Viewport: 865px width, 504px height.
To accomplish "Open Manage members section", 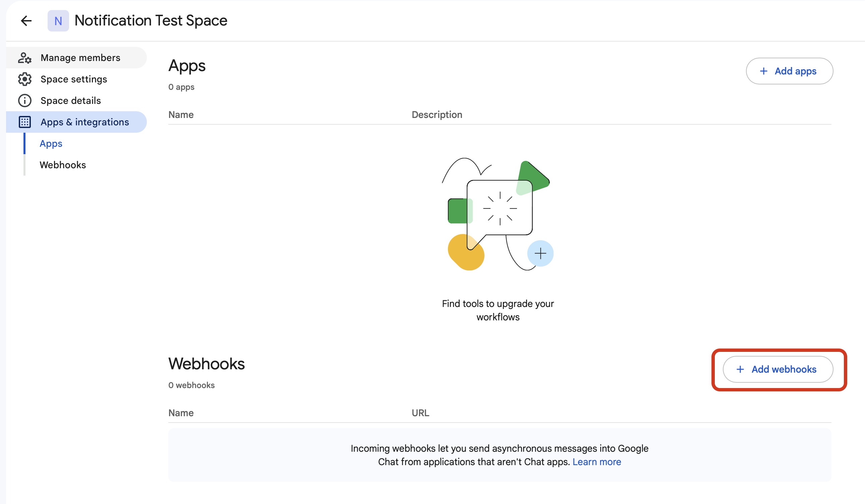I will tap(80, 58).
